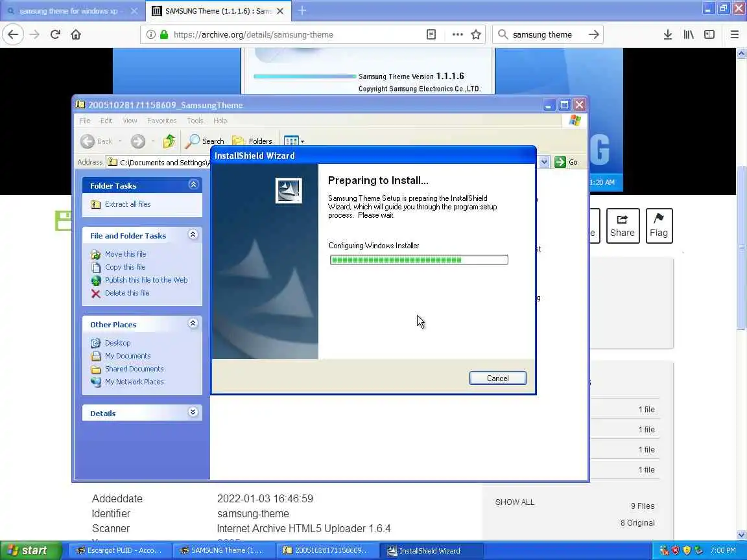The image size is (747, 560).
Task: Click system tray clock showing 7:00 PM
Action: [x=723, y=550]
